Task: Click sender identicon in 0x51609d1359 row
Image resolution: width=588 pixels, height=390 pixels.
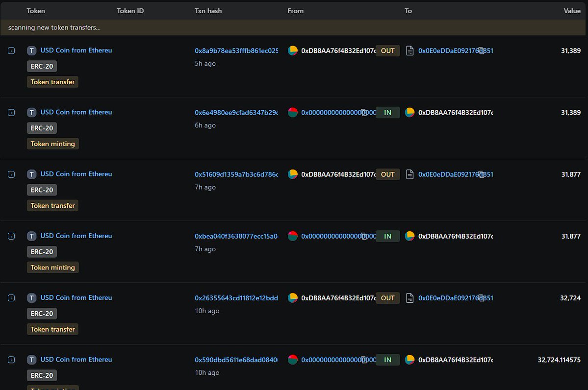Action: 293,174
